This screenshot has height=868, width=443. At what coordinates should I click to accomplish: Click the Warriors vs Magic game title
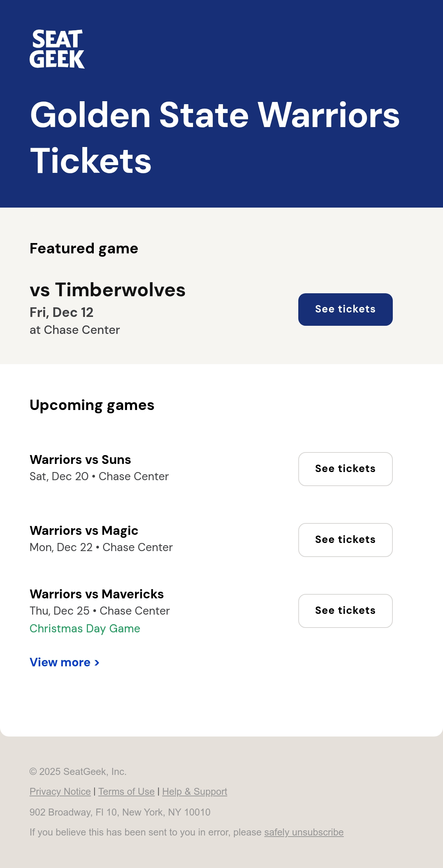coord(84,530)
